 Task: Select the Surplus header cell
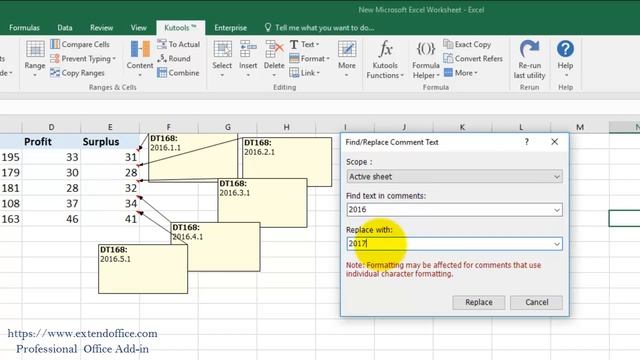[x=110, y=142]
